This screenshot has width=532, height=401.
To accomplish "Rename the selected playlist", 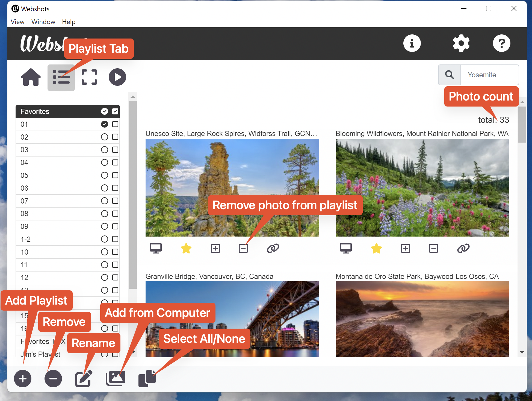I will coord(84,379).
